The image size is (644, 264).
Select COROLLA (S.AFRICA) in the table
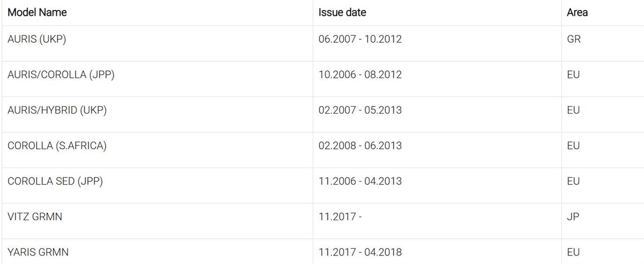[57, 146]
